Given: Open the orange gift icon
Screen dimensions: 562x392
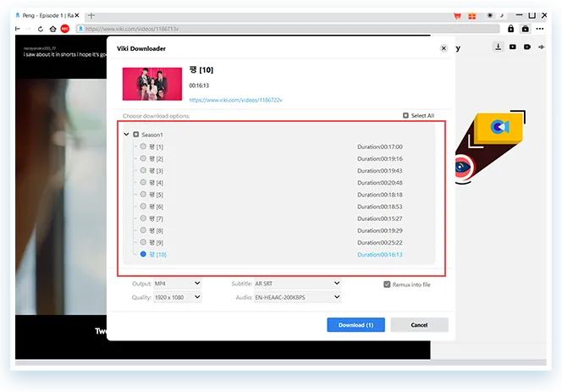Looking at the screenshot, I should click(x=472, y=16).
